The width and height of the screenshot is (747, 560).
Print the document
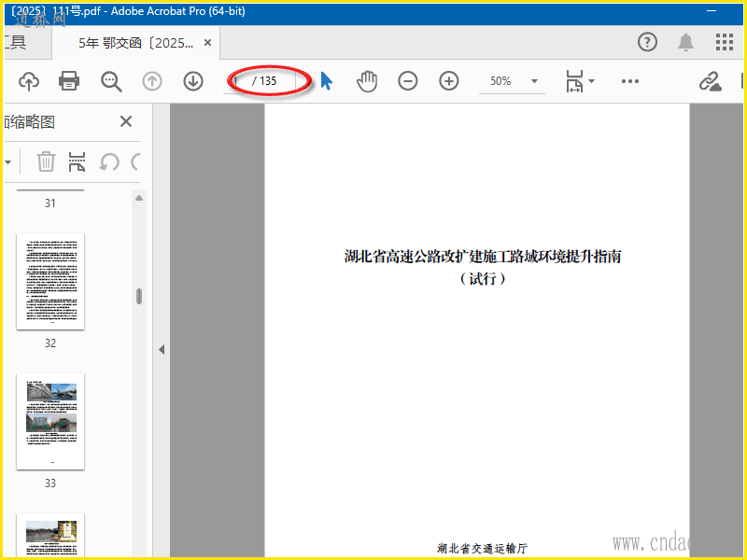tap(69, 81)
